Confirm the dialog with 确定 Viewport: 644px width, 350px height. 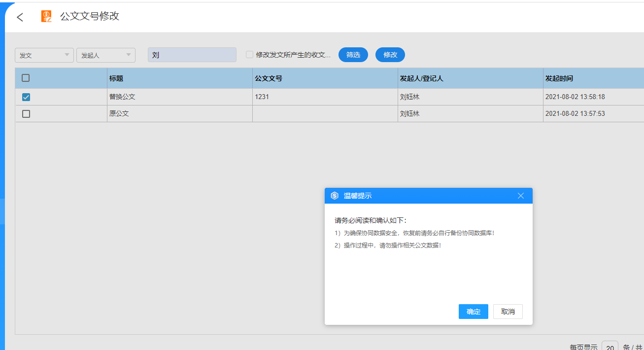pos(473,312)
